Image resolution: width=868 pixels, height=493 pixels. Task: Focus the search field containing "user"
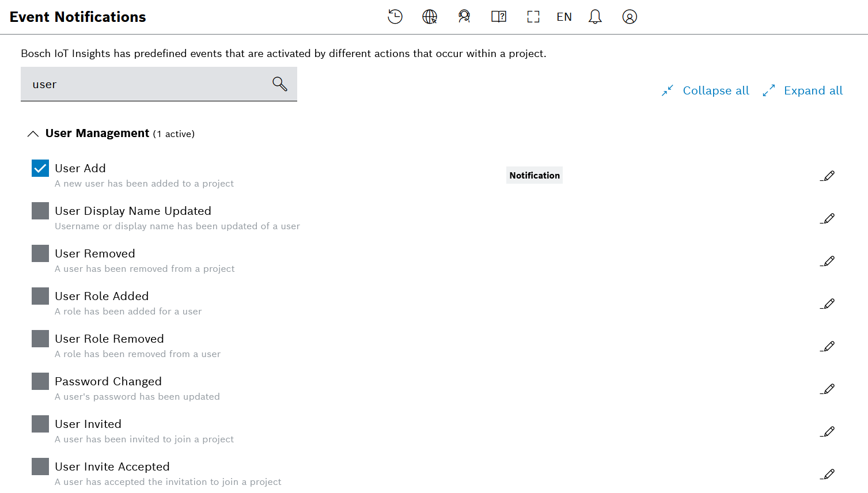pos(144,84)
